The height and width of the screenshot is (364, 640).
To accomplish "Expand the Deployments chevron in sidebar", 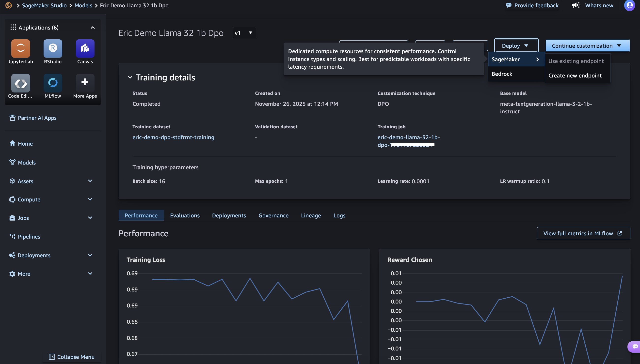I will coord(90,255).
